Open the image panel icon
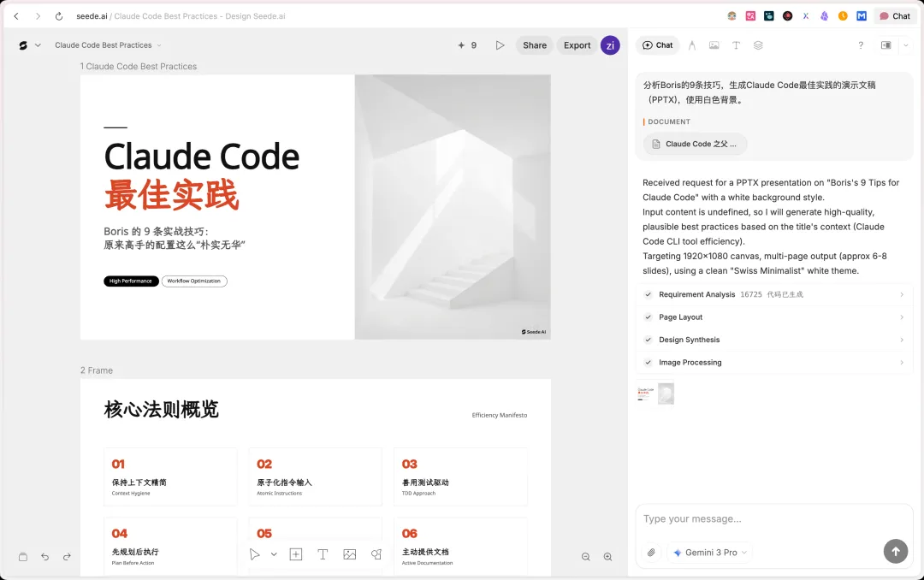The width and height of the screenshot is (924, 580). click(x=714, y=45)
